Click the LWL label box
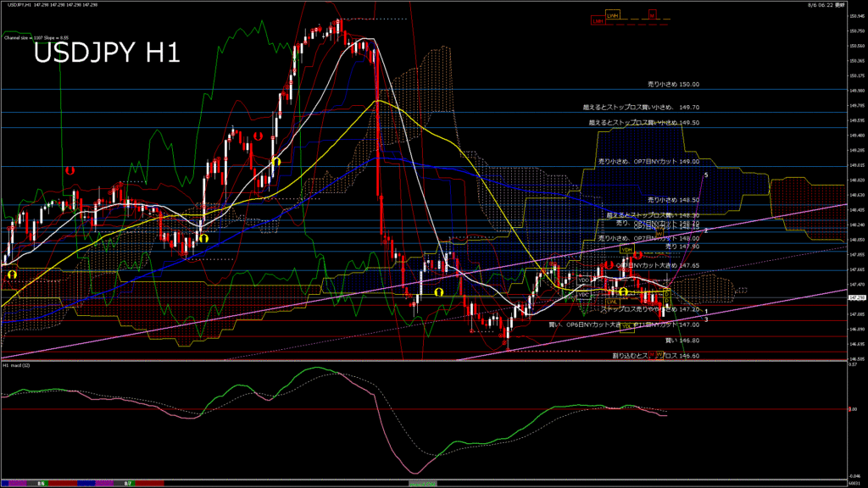Screen dimensions: 868x488 (610, 301)
